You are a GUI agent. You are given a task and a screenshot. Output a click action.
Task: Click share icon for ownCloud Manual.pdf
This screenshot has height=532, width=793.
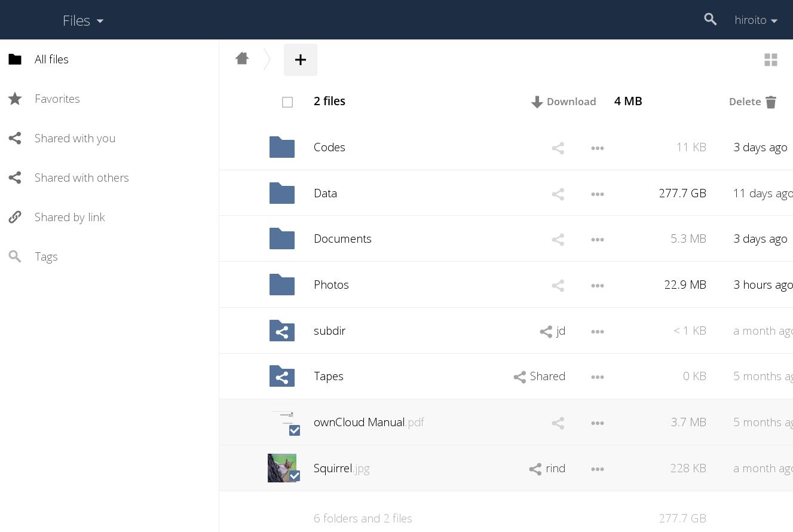click(558, 423)
